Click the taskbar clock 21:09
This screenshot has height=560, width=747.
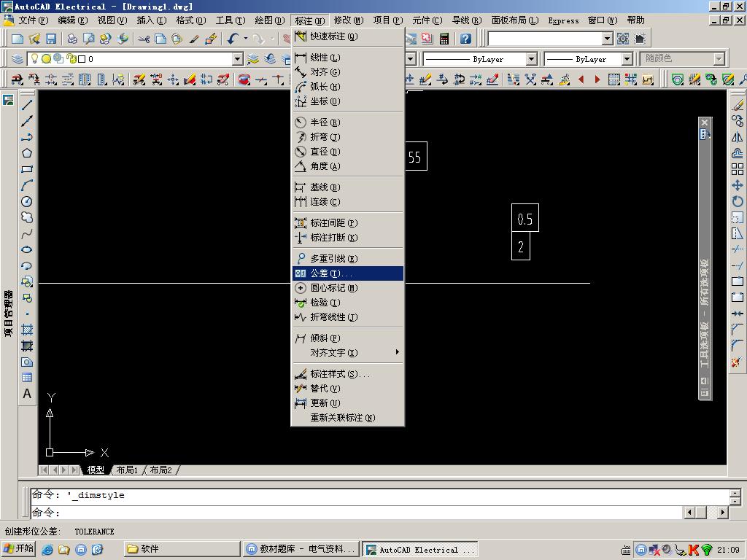pyautogui.click(x=728, y=550)
